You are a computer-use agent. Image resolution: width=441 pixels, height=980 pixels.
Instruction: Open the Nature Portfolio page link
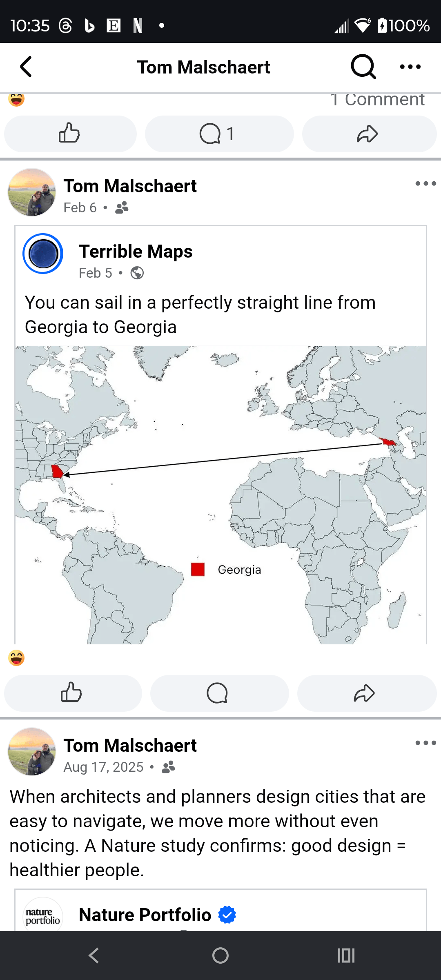pyautogui.click(x=145, y=915)
